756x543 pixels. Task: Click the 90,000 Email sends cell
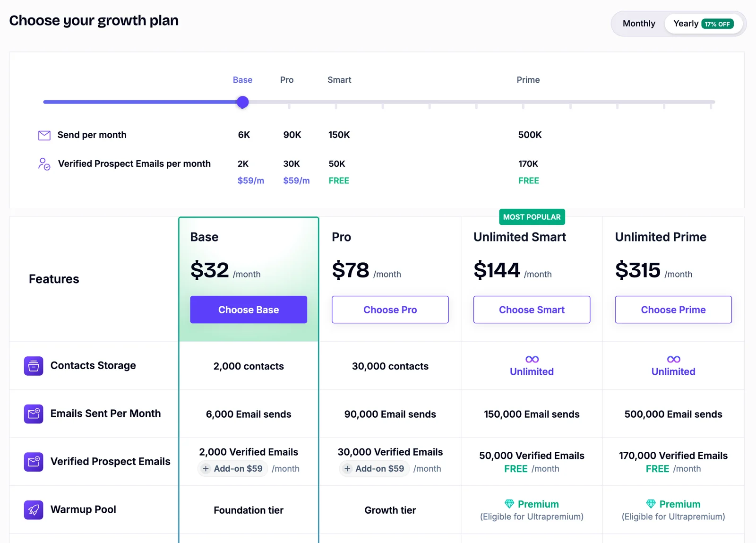click(x=390, y=414)
